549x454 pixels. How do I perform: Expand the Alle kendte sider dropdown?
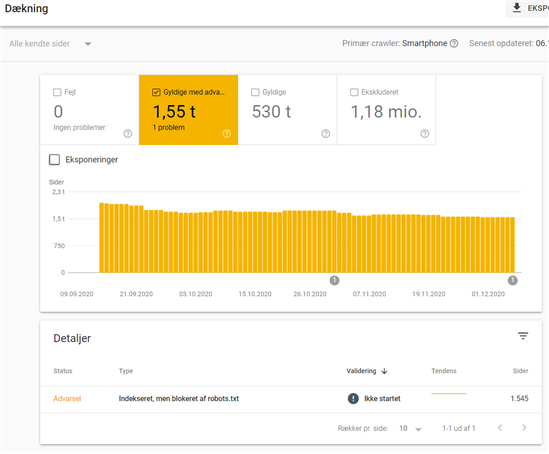pyautogui.click(x=50, y=44)
